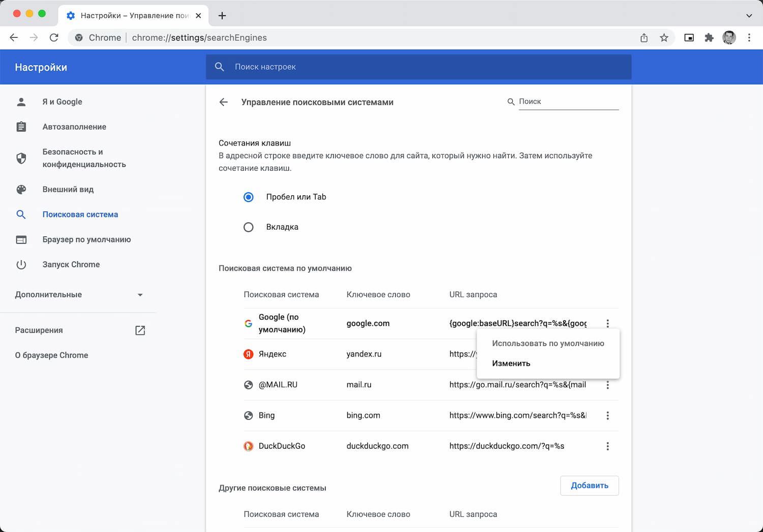Go back using the arrow beside Управление поисковыми системами
Screen dimensions: 763x532
(223, 102)
